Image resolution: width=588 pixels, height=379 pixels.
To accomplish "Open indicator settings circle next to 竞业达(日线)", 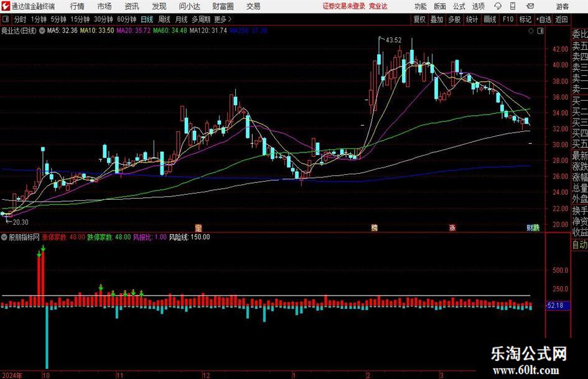I will point(42,30).
